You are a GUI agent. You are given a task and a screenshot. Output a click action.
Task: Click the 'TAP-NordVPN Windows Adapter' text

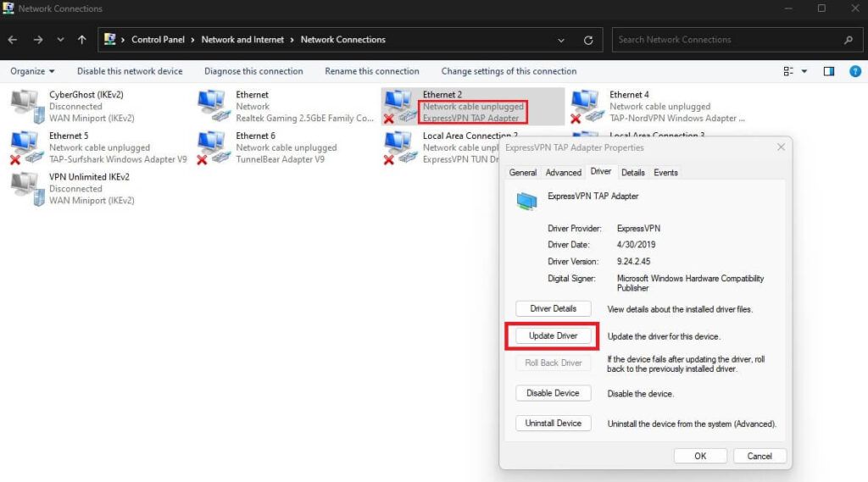point(677,119)
